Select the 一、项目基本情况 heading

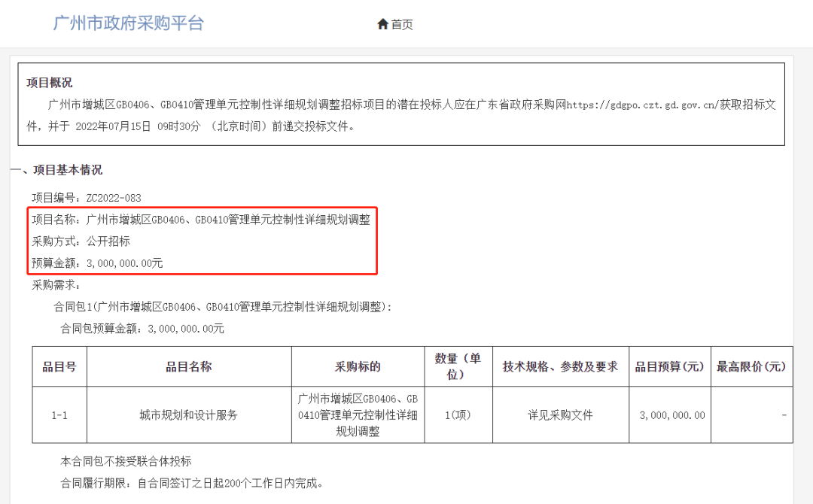(60, 170)
